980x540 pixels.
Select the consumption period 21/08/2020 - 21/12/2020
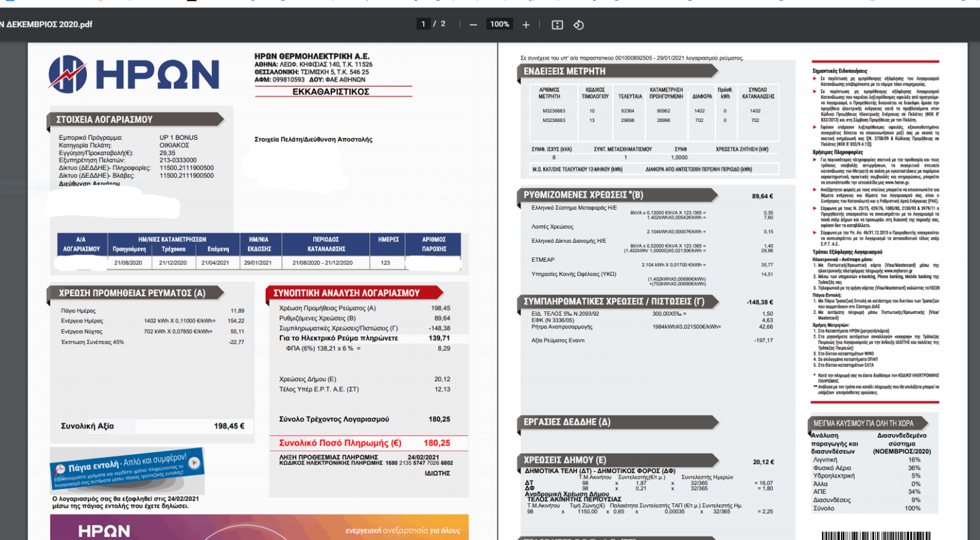click(323, 262)
